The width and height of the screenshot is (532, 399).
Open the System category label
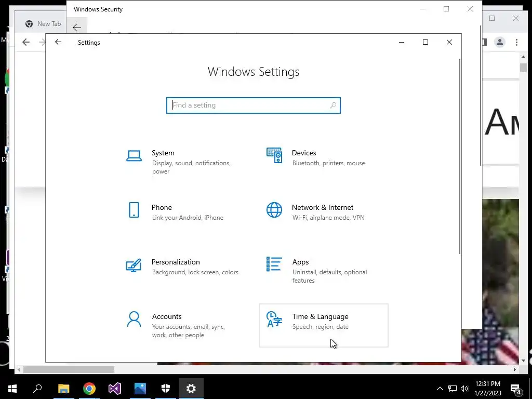click(163, 153)
